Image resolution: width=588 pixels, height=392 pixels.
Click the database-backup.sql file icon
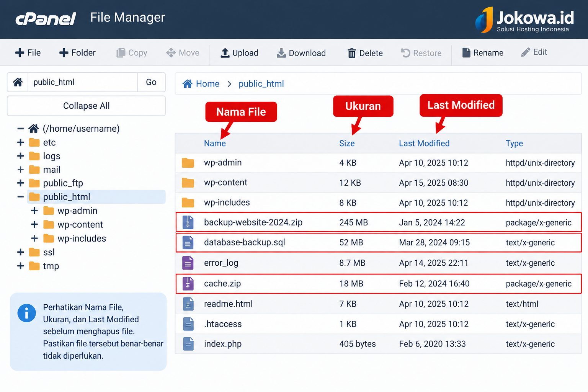click(x=188, y=242)
